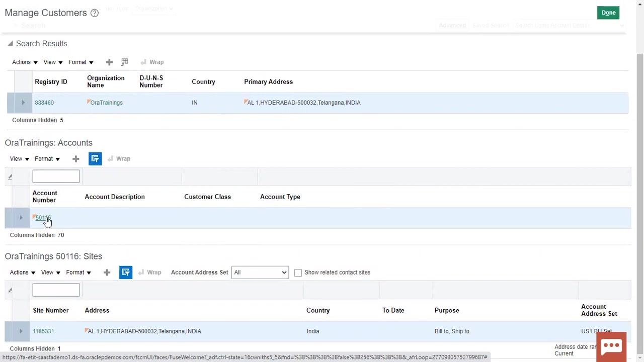Click Create plus icon in Sites toolbar
The width and height of the screenshot is (644, 362).
pos(107,272)
